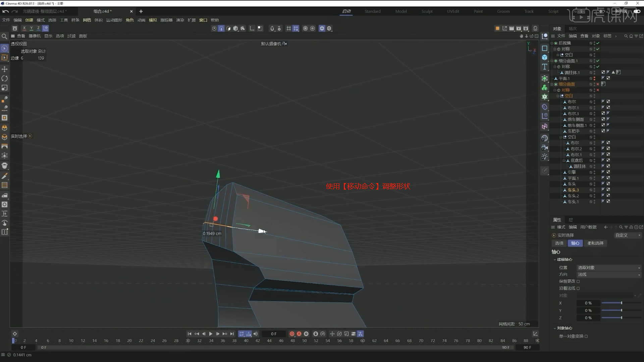Open the 自定义 preset dropdown

628,235
